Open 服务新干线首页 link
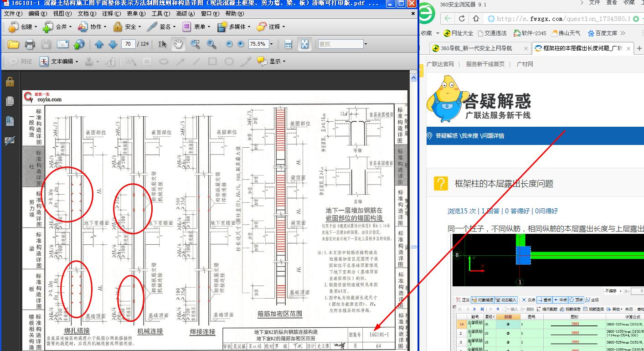Image resolution: width=644 pixels, height=351 pixels. (485, 64)
